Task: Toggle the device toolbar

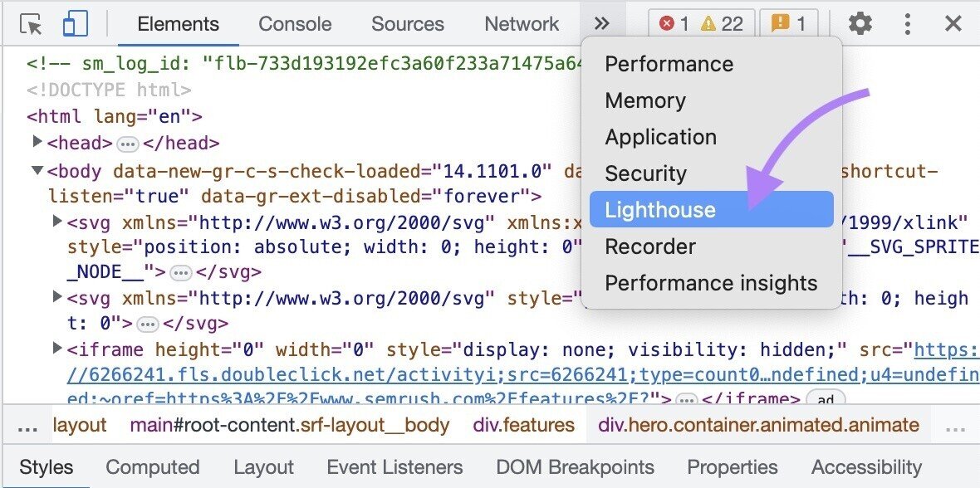Action: pyautogui.click(x=76, y=23)
